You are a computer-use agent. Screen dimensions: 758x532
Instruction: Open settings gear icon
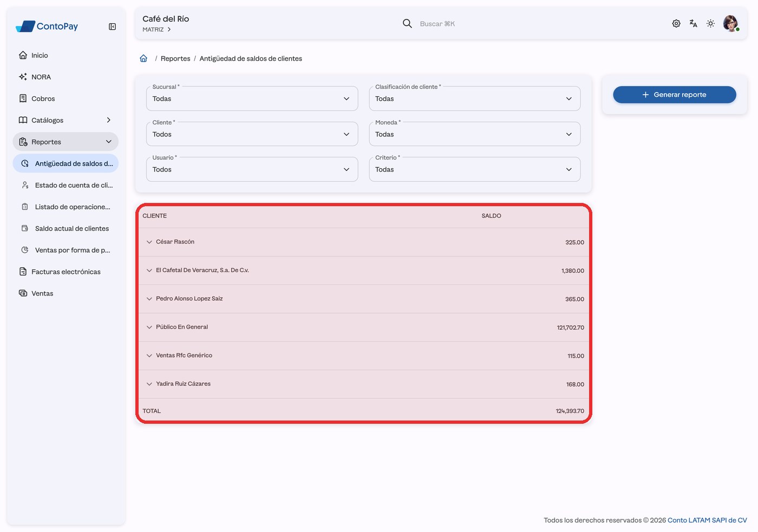[x=676, y=23]
